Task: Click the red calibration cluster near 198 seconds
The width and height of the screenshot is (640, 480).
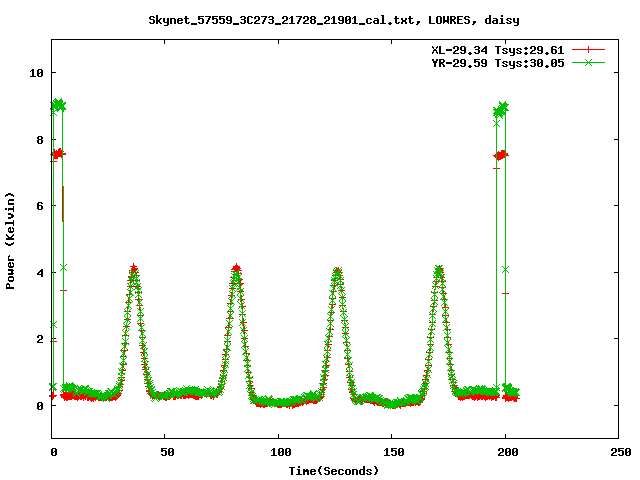Action: click(501, 155)
